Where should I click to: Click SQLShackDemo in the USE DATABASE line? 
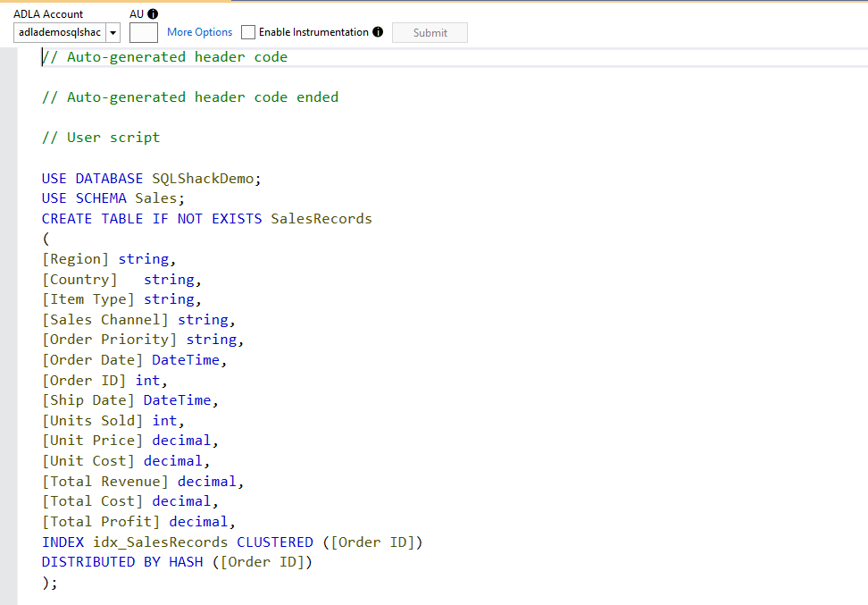tap(203, 178)
